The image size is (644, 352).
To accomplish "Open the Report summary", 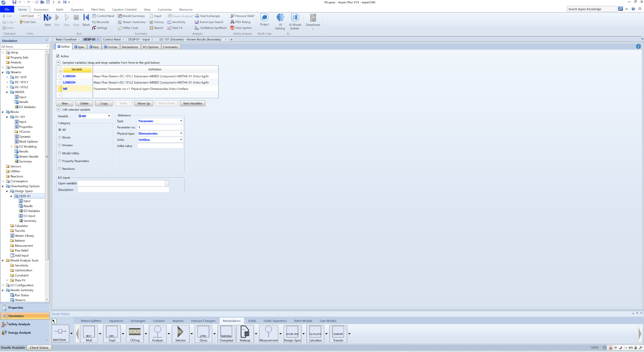I will [156, 28].
